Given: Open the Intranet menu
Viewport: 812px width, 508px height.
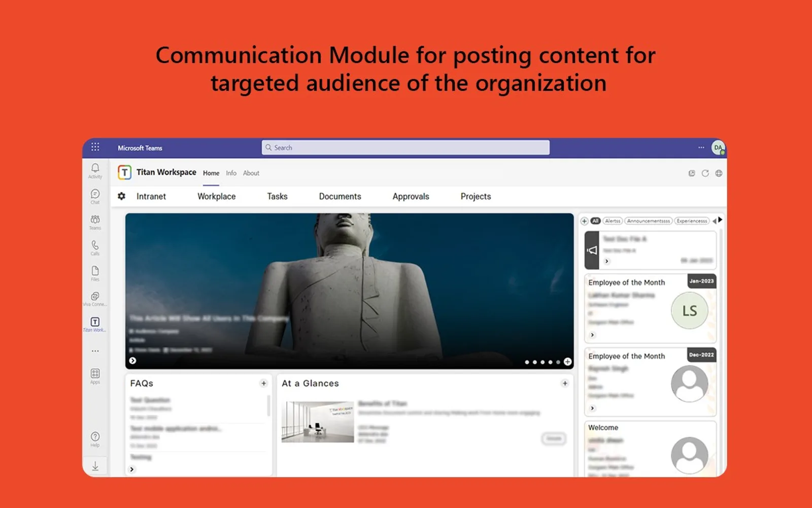Looking at the screenshot, I should [x=151, y=197].
